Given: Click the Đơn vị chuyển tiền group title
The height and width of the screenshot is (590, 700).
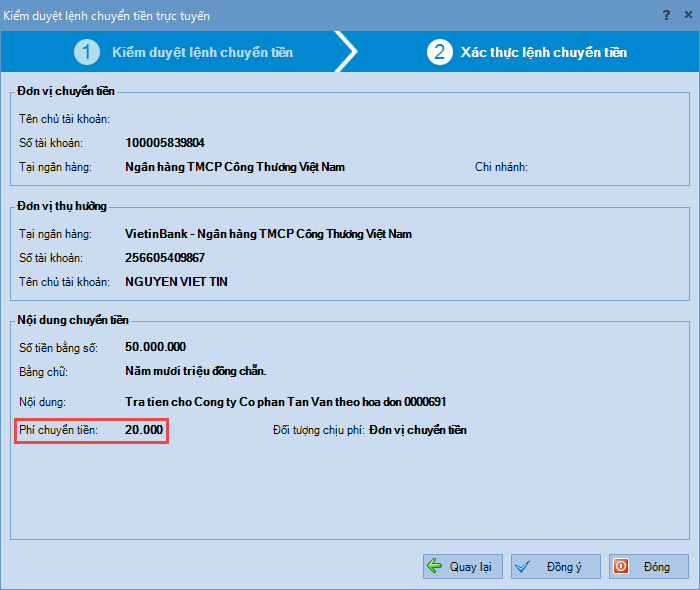Looking at the screenshot, I should click(x=66, y=91).
